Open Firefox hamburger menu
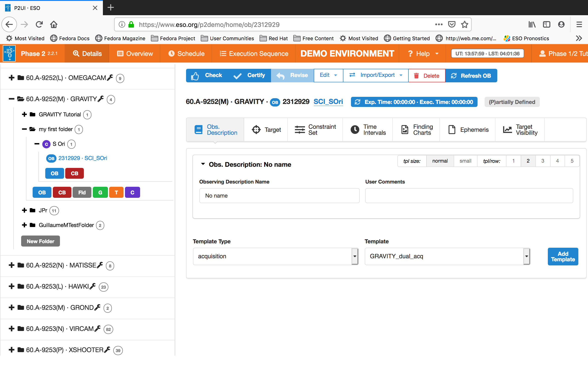The height and width of the screenshot is (368, 588). 579,24
